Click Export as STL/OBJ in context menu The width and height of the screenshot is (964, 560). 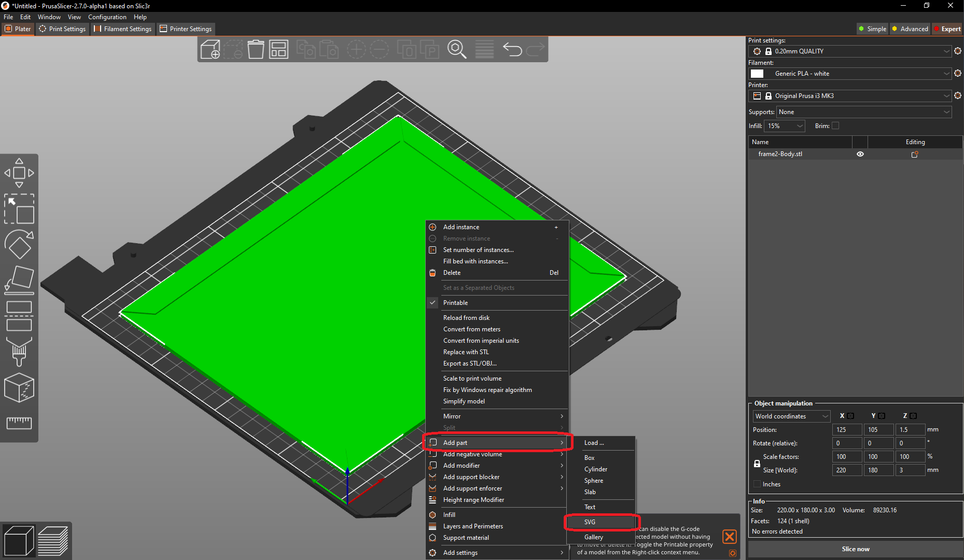tap(497, 363)
